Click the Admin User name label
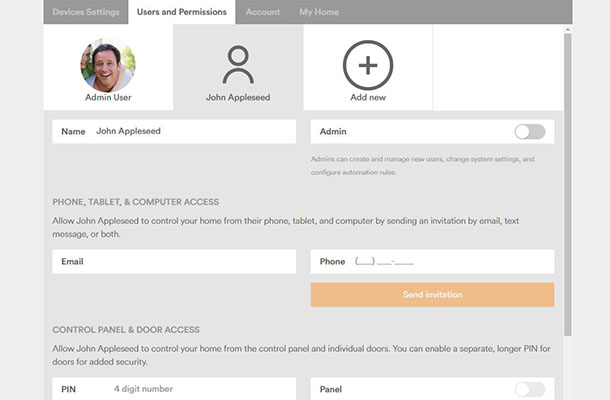 (x=108, y=97)
